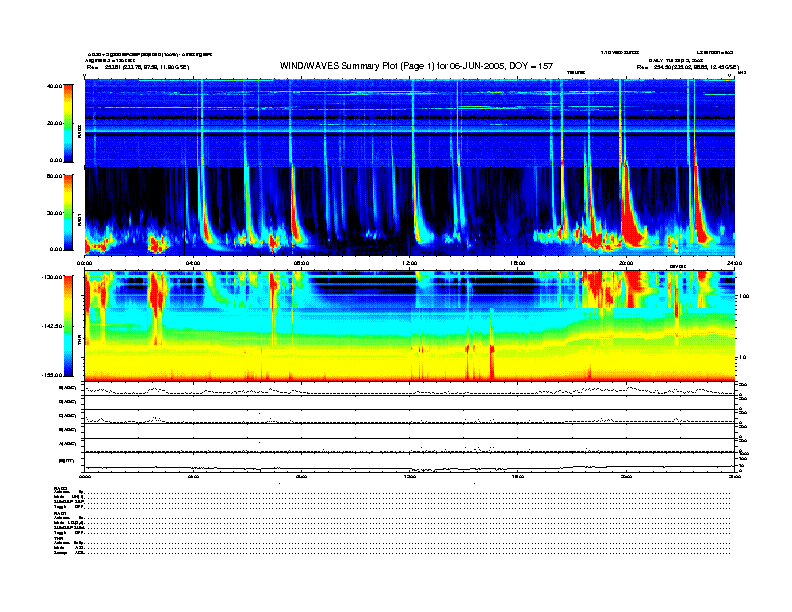The height and width of the screenshot is (612, 792).
Task: Click 20:00 tick label below RAD1 spectrogram
Action: click(x=626, y=263)
